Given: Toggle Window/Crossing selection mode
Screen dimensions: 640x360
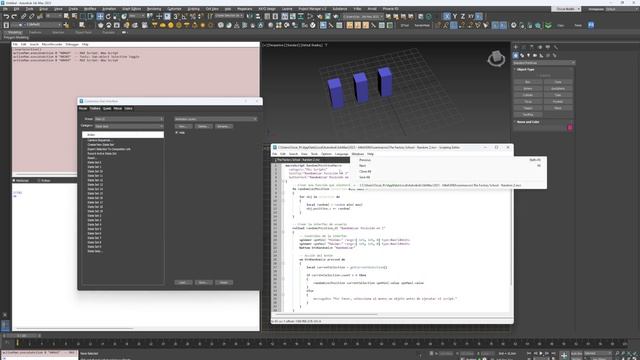Looking at the screenshot, I should point(91,16).
